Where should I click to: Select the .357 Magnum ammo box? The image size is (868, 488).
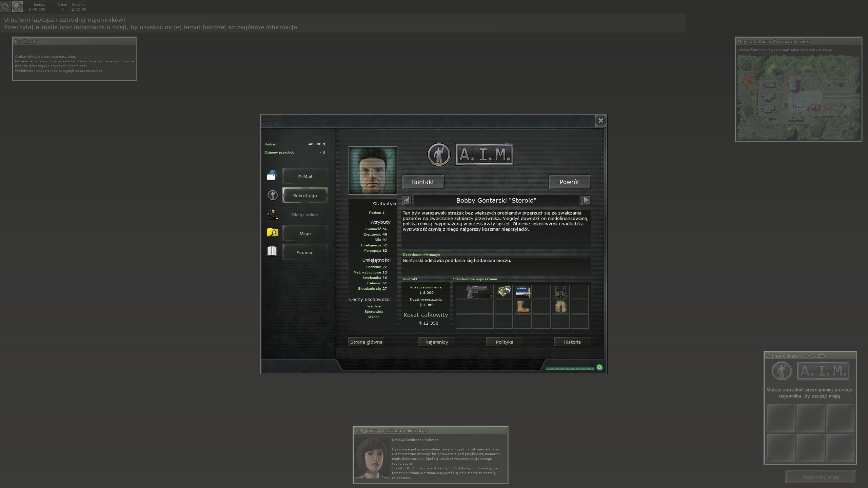(x=522, y=291)
